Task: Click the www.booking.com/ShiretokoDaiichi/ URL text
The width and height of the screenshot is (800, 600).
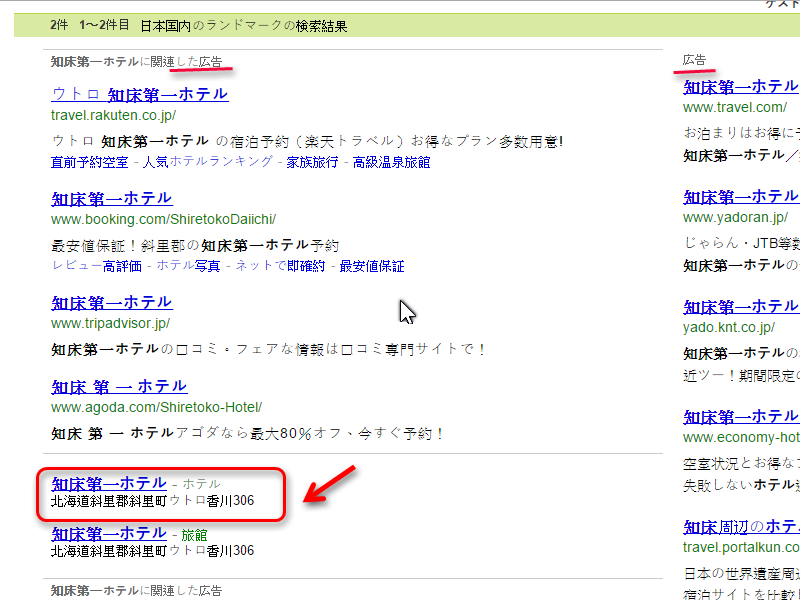Action: pos(163,219)
